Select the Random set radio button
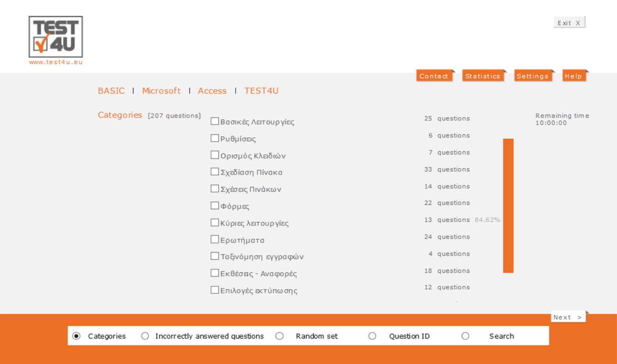617x364 pixels. pos(279,336)
